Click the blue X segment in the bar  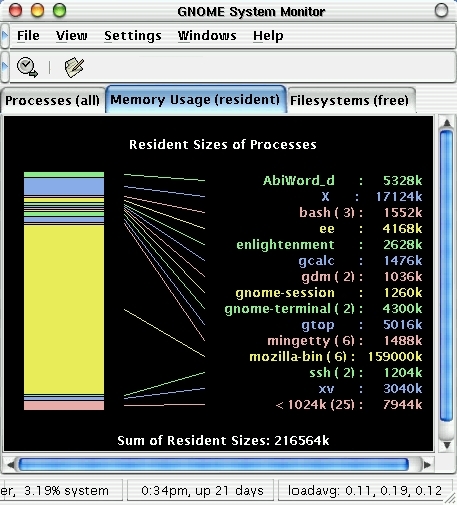[64, 186]
